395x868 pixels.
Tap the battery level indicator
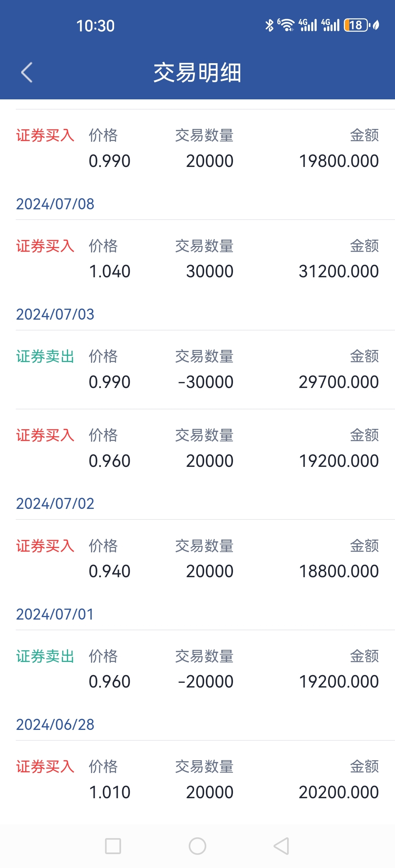pyautogui.click(x=356, y=25)
